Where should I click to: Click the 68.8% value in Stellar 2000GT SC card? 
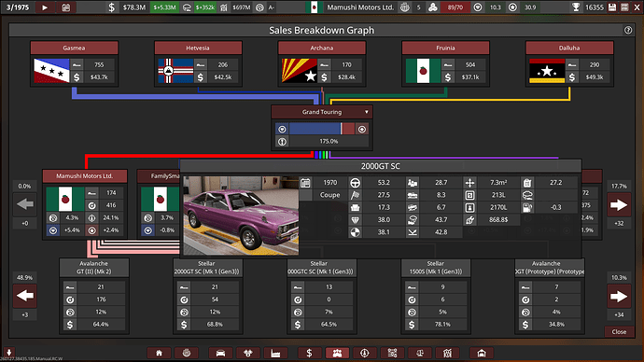[x=215, y=325]
